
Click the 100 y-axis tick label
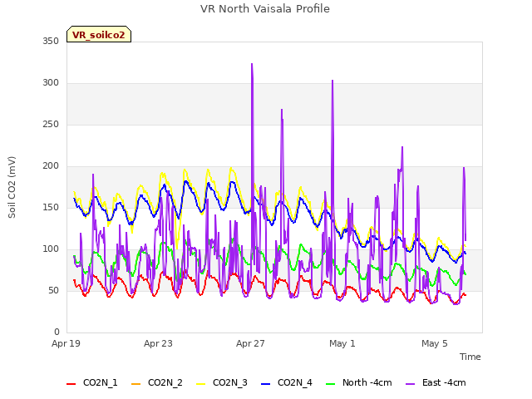coord(51,249)
